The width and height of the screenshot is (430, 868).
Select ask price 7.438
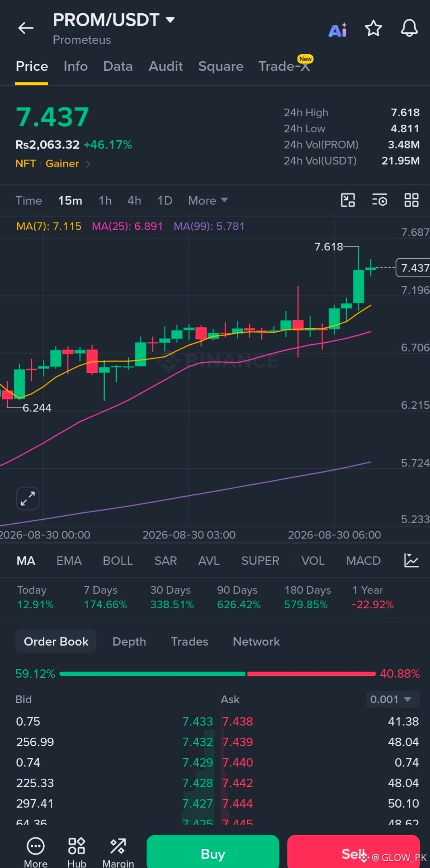coord(238,721)
